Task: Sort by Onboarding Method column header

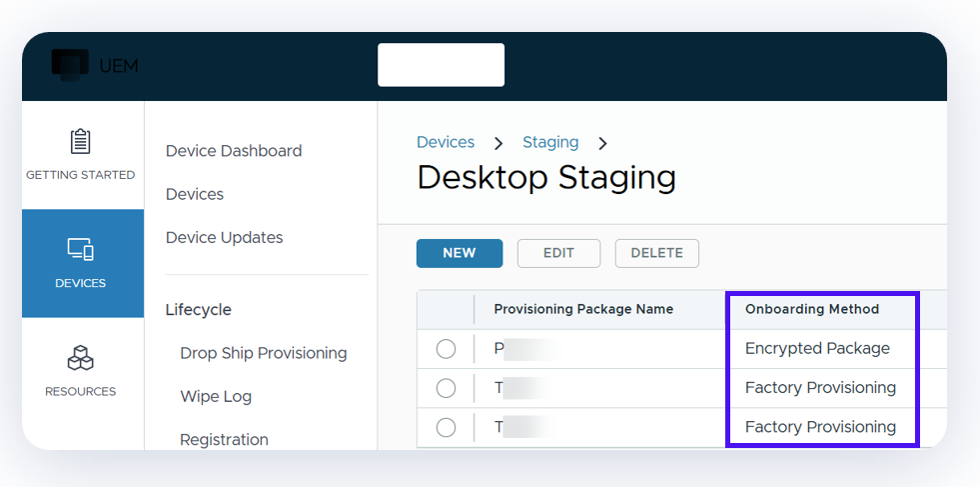Action: point(811,309)
